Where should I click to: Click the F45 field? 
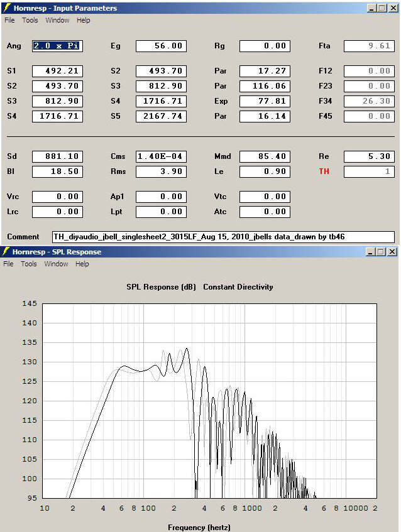point(369,116)
